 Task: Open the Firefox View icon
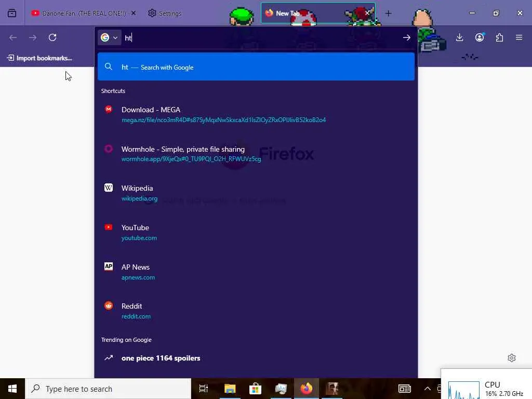(12, 13)
